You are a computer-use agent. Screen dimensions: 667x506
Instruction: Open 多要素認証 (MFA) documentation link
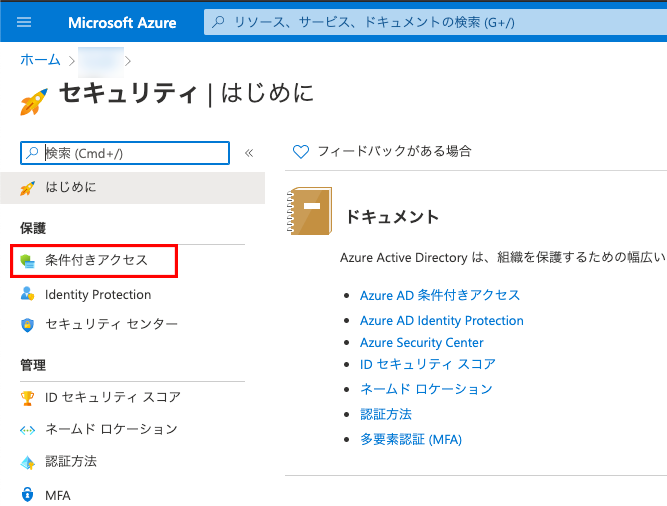(x=411, y=439)
